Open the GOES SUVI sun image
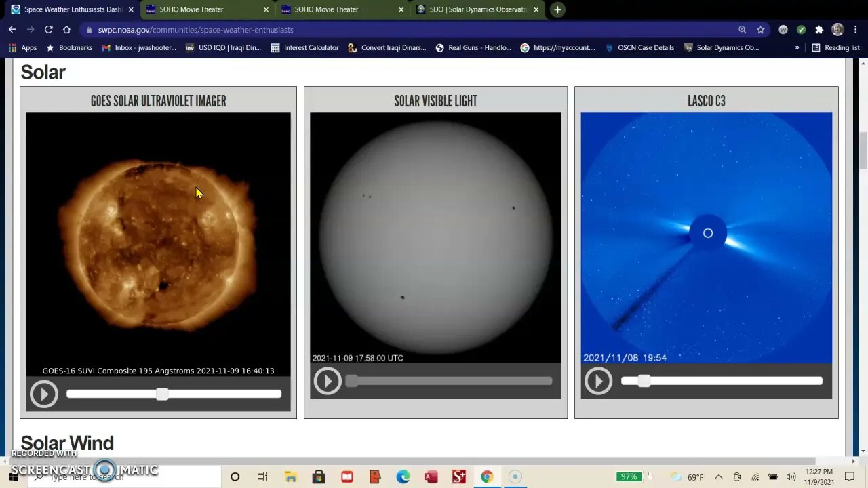This screenshot has height=488, width=868. point(158,245)
